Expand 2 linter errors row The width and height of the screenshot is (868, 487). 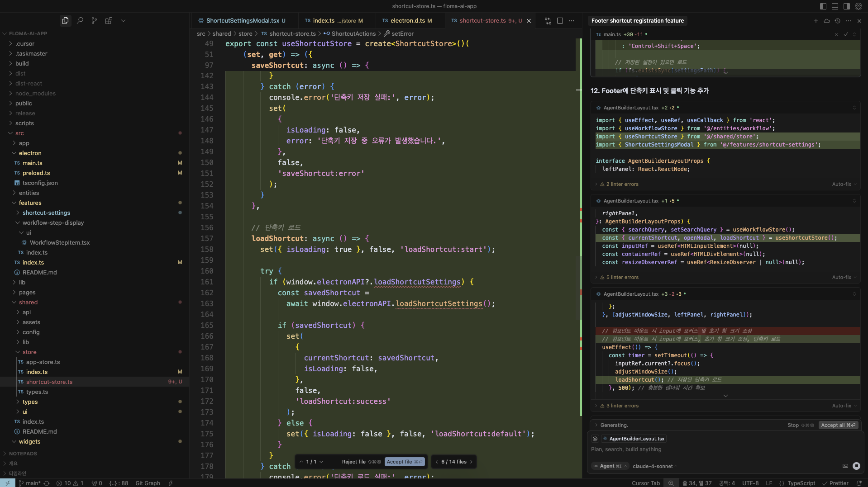(622, 184)
